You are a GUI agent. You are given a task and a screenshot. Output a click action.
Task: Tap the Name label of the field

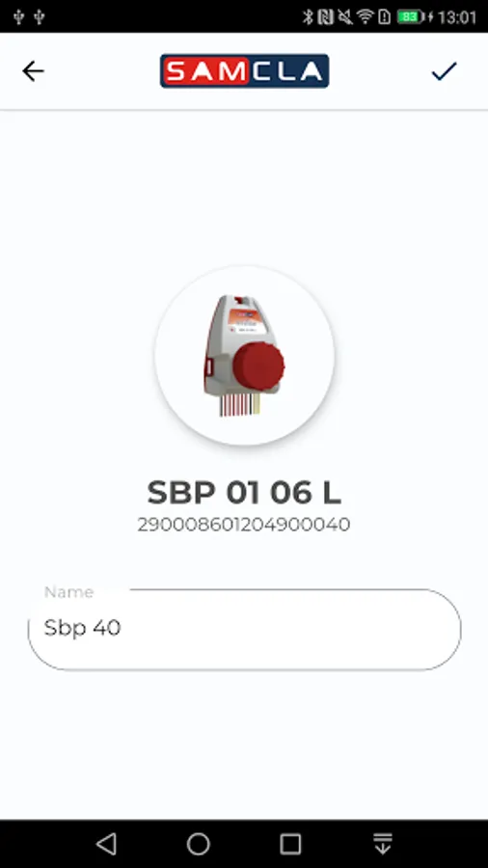tap(68, 592)
